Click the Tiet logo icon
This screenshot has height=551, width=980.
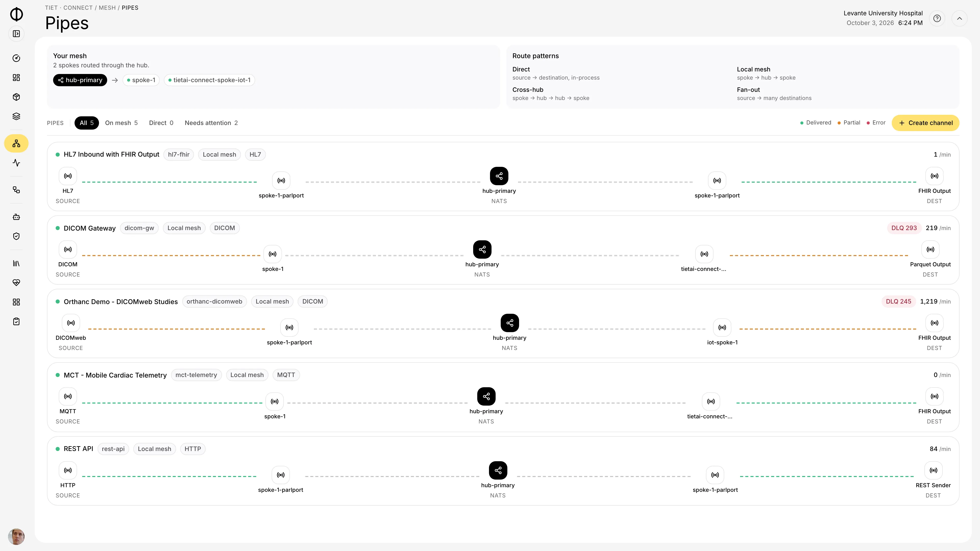coord(16,15)
